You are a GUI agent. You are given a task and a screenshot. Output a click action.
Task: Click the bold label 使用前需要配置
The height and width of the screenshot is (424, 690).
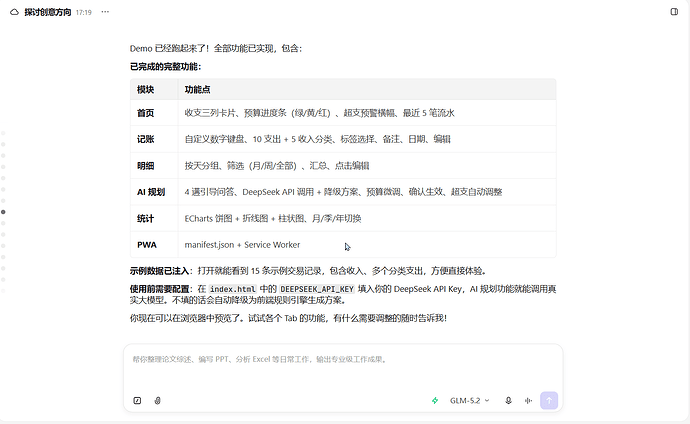(x=161, y=289)
